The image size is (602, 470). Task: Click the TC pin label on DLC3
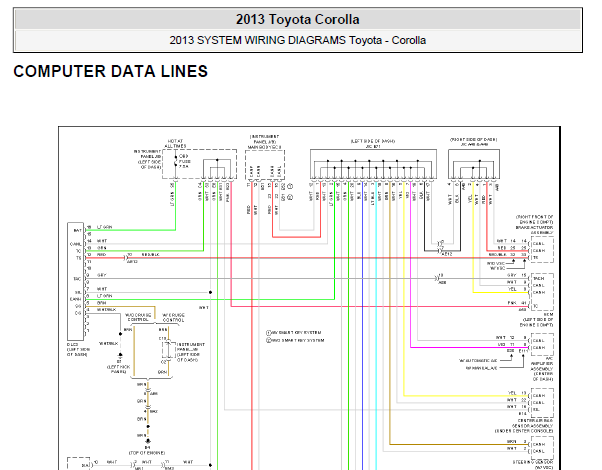[78, 251]
